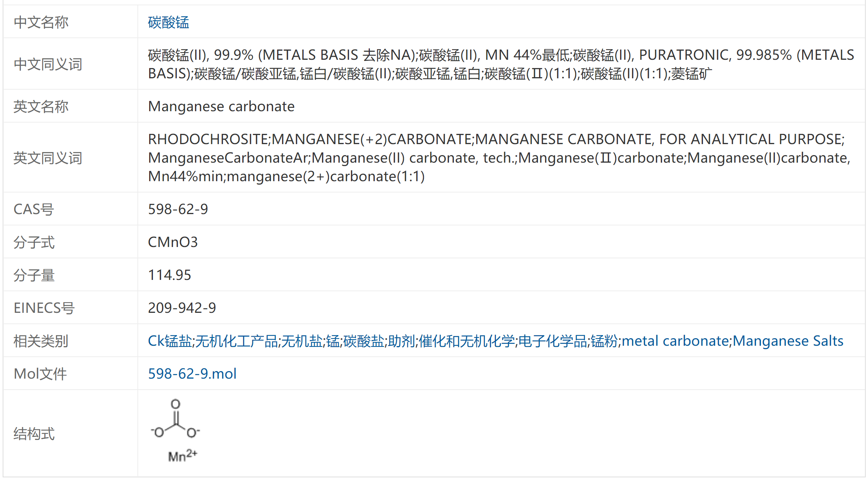
Task: Click the EINECS number 209-942-9 value
Action: pyautogui.click(x=182, y=308)
